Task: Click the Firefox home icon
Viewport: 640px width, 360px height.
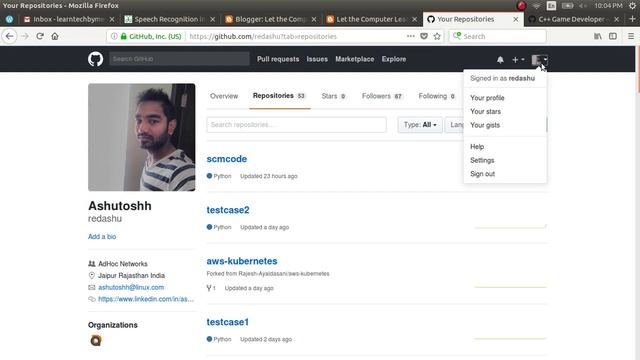Action: (55, 36)
